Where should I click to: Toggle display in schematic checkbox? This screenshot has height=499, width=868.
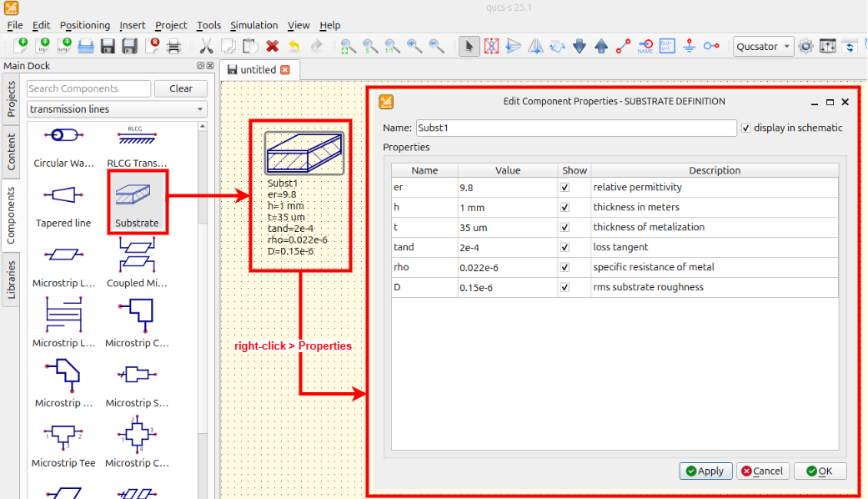[745, 128]
